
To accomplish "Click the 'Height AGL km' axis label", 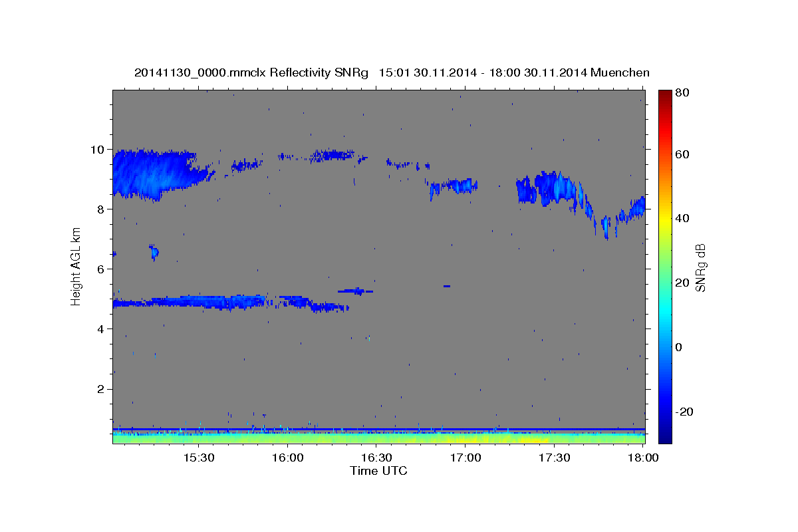I will 76,266.
